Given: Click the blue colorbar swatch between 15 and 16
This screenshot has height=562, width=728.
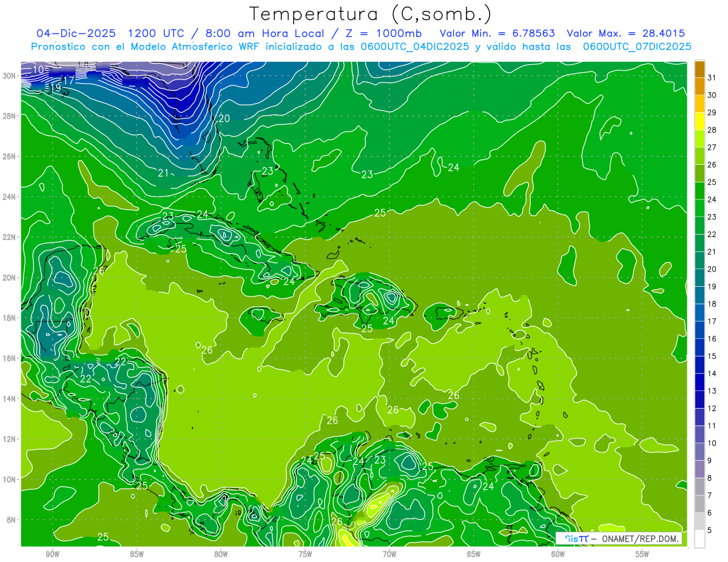Looking at the screenshot, I should [699, 347].
